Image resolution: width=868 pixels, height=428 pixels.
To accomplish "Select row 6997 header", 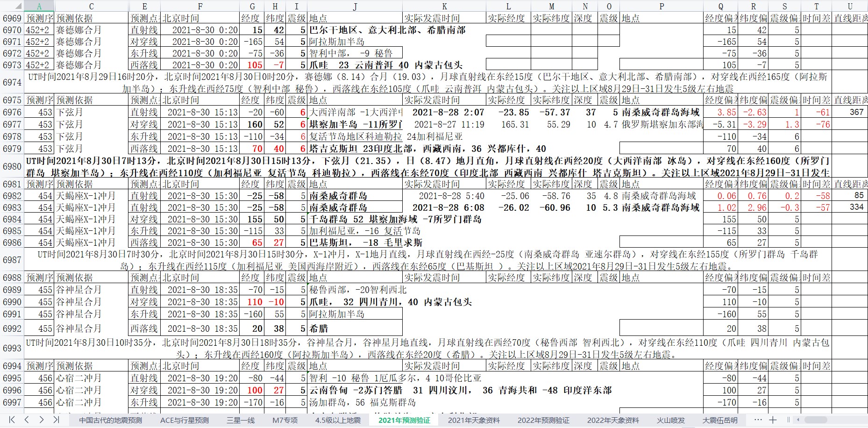I will coord(12,402).
